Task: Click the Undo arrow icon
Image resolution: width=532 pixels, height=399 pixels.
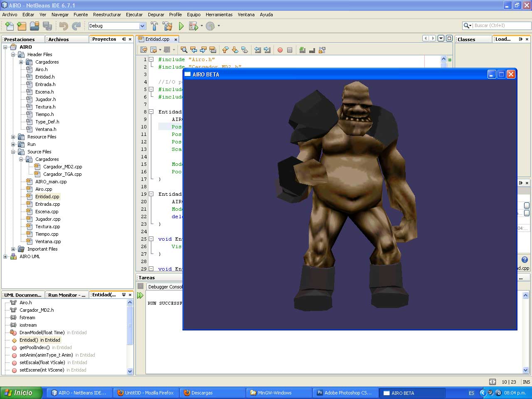Action: pyautogui.click(x=64, y=26)
